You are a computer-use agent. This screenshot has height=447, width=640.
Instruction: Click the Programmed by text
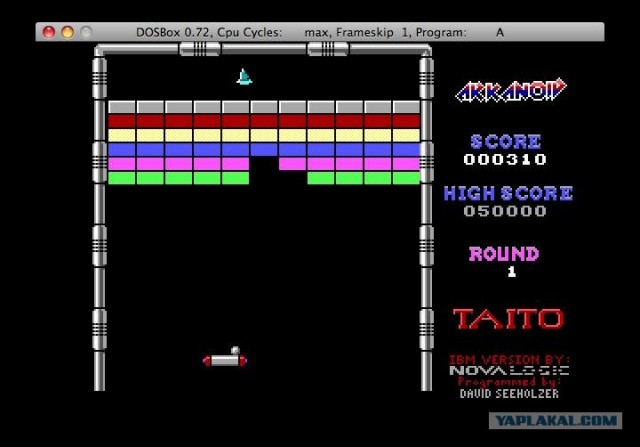(x=509, y=382)
